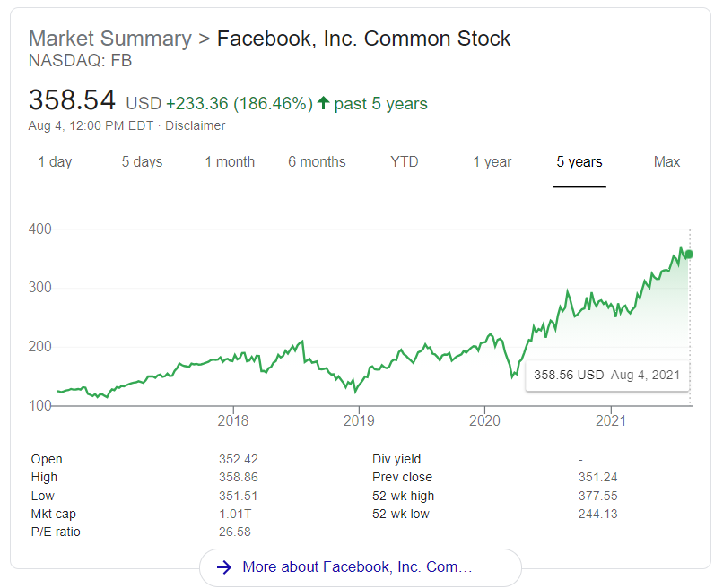Switch to the 5 days tab
Screen dimensions: 723x588
click(x=142, y=161)
